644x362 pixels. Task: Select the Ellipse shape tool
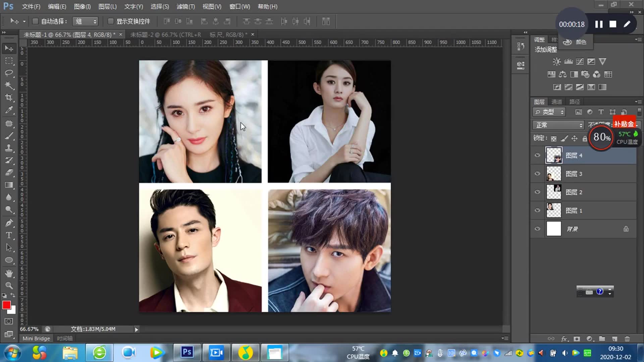(9, 260)
